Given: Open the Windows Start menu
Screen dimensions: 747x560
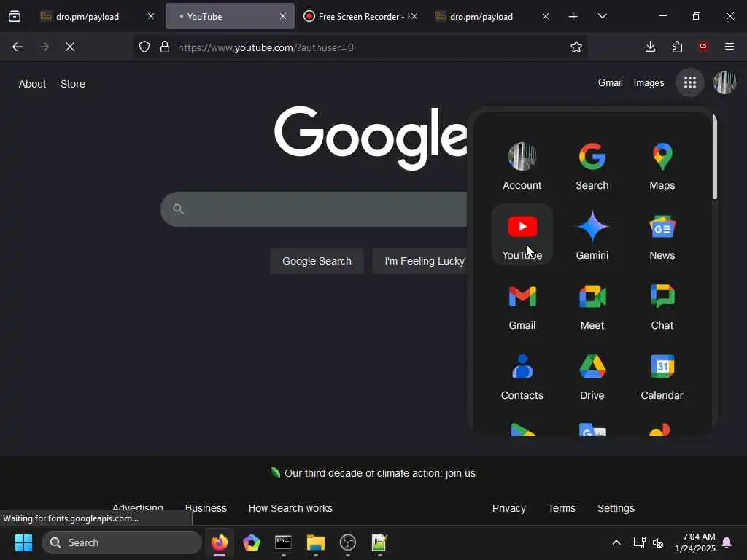Looking at the screenshot, I should [x=23, y=542].
